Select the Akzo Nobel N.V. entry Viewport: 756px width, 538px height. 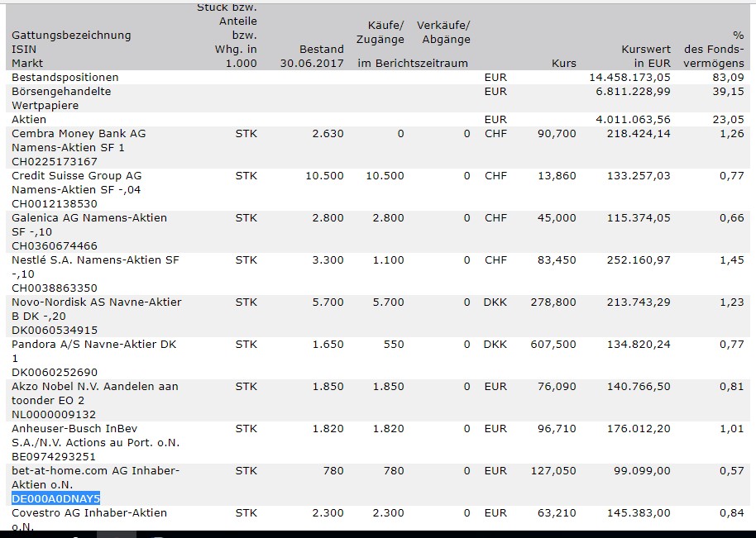(x=94, y=386)
